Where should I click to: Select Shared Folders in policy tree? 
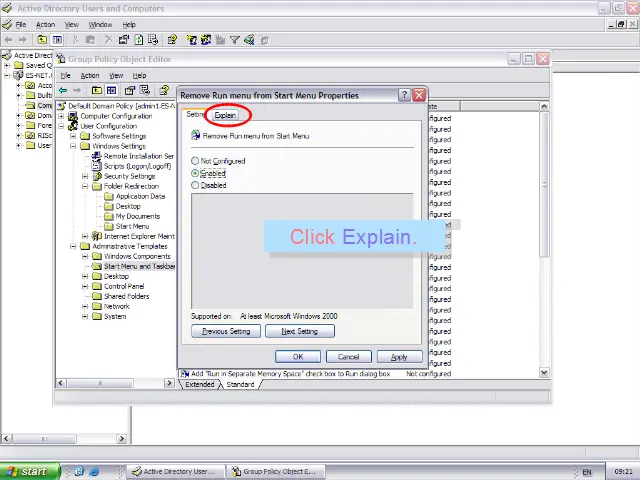tap(127, 296)
